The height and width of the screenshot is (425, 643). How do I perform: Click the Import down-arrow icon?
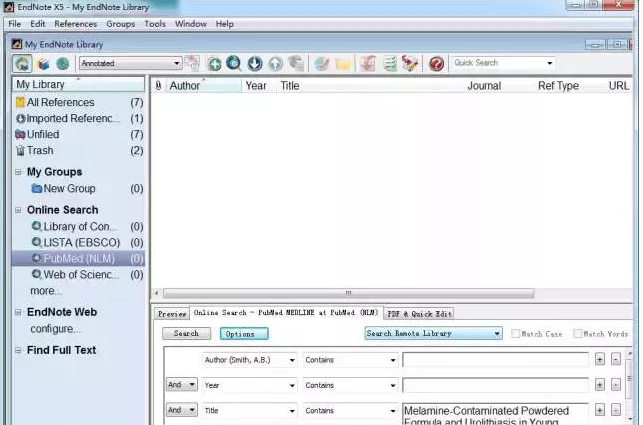[255, 64]
